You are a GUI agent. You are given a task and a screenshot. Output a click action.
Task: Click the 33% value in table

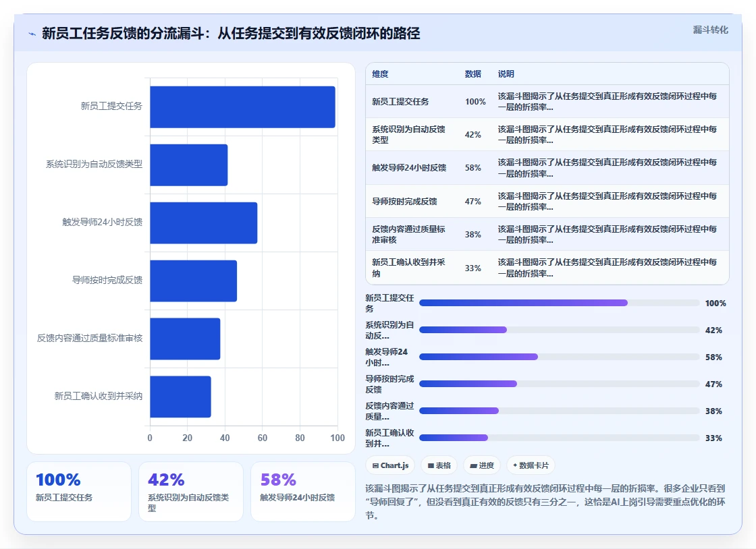click(x=473, y=268)
